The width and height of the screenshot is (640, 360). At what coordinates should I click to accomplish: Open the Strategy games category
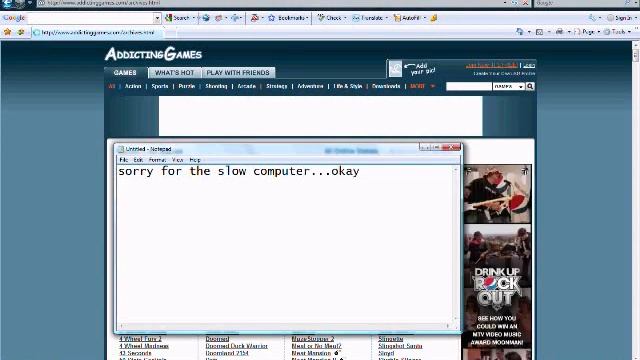click(277, 86)
